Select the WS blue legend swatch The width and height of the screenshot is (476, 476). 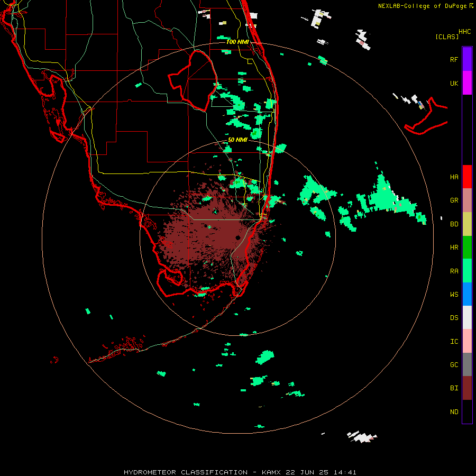pyautogui.click(x=467, y=294)
